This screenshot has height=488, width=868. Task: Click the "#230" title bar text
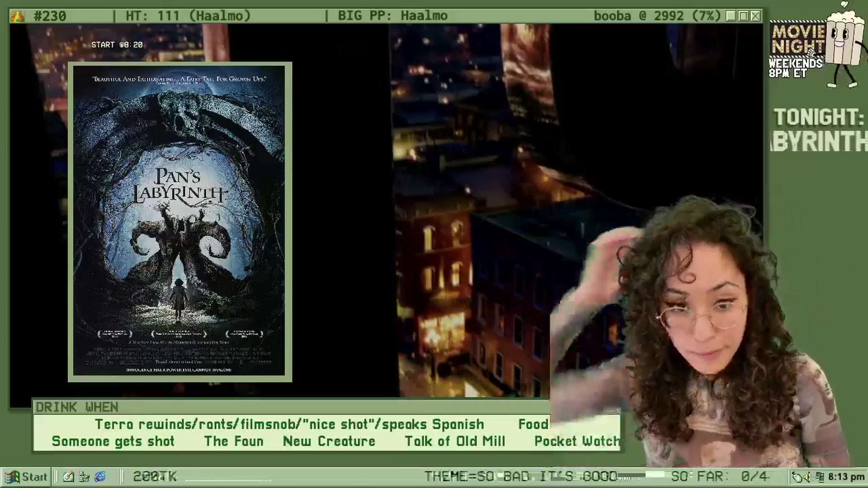[50, 16]
